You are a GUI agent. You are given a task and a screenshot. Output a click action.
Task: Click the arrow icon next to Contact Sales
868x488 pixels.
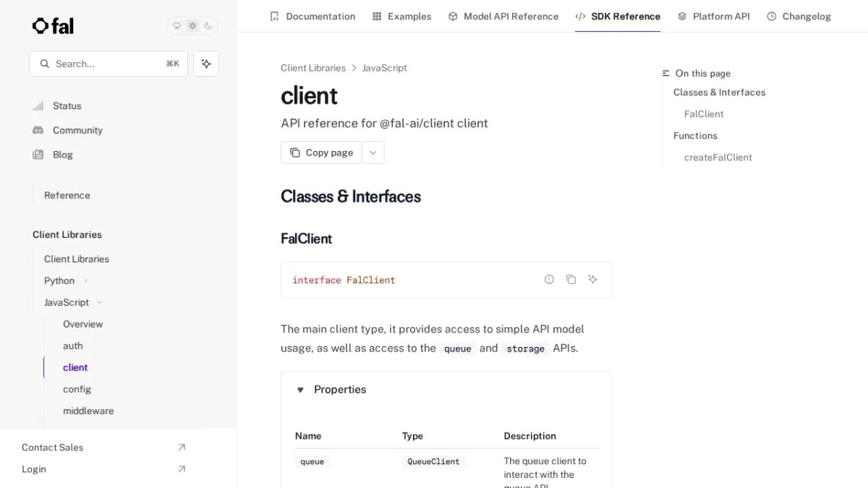182,448
